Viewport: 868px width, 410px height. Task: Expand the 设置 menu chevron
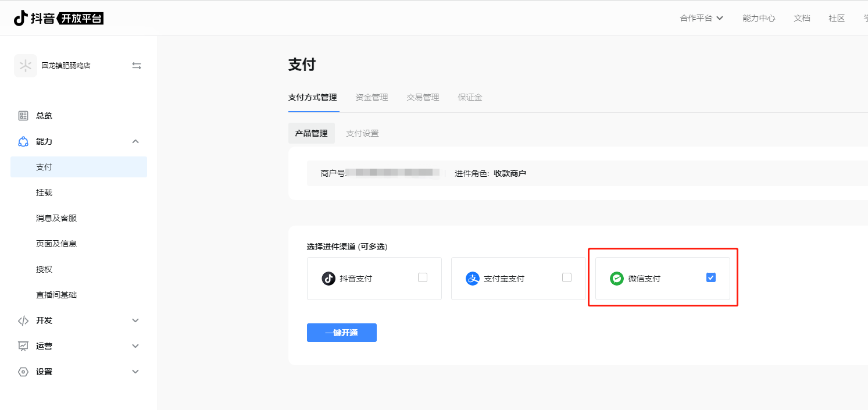click(135, 372)
